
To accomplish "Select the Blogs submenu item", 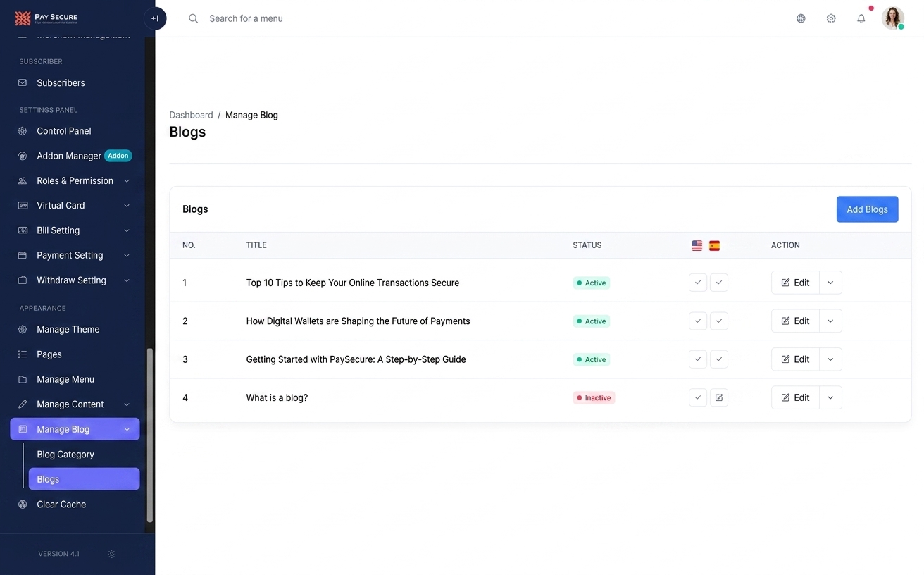I will point(84,479).
